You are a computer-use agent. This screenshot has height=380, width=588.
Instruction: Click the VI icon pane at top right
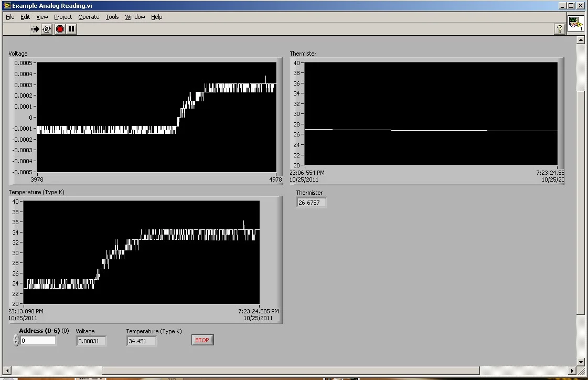(x=575, y=24)
